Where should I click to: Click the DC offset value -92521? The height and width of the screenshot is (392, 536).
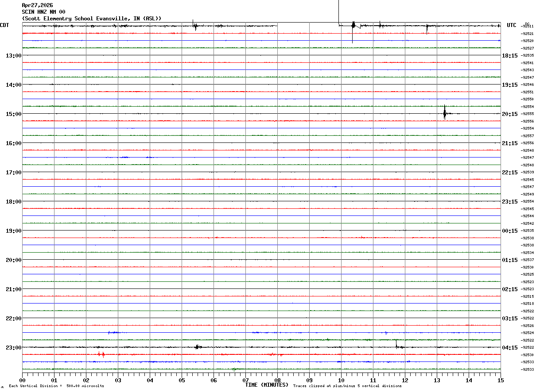point(527,33)
